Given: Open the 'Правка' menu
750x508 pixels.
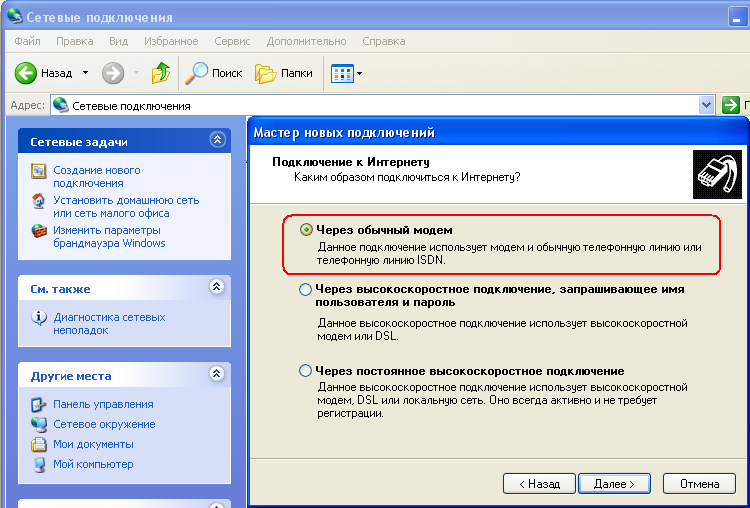Looking at the screenshot, I should coord(75,41).
